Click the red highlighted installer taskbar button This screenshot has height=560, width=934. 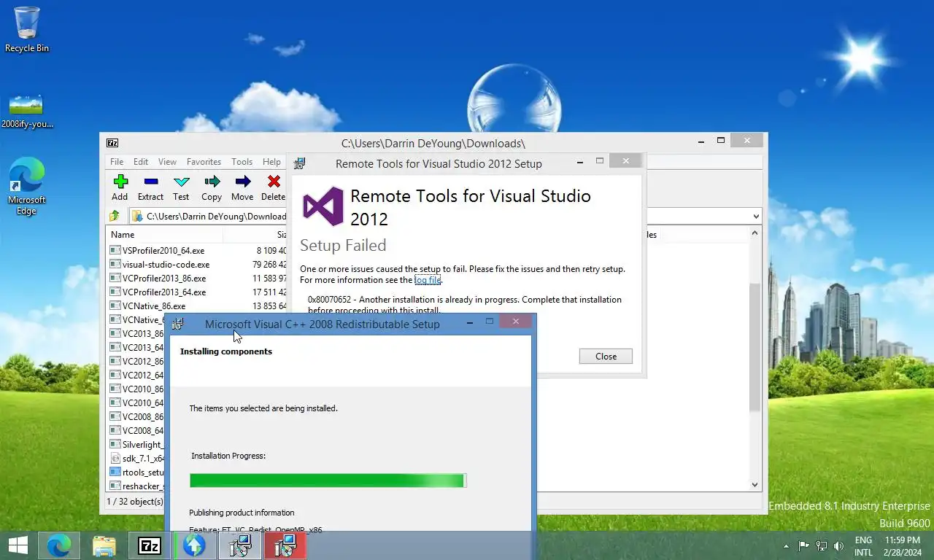285,545
